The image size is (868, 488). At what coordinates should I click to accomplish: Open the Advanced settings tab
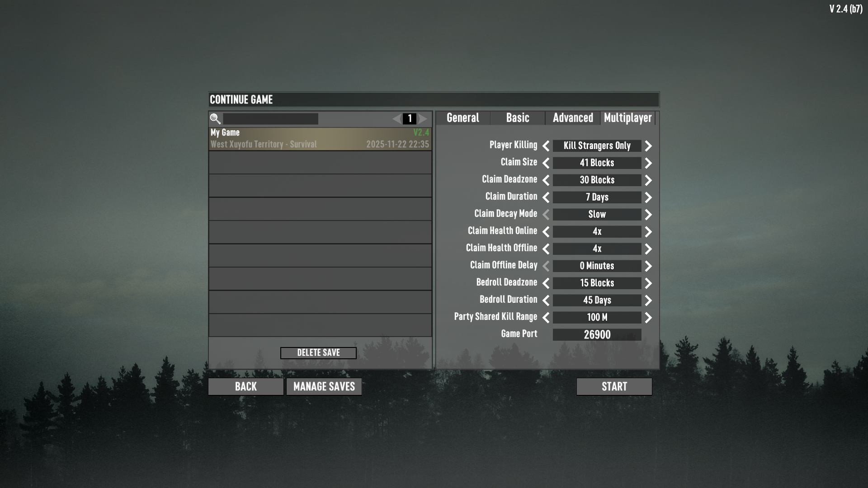pyautogui.click(x=573, y=118)
